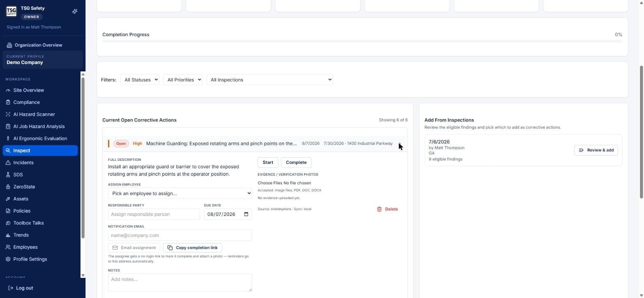
Task: Open Profile Settings menu item
Action: click(40, 259)
